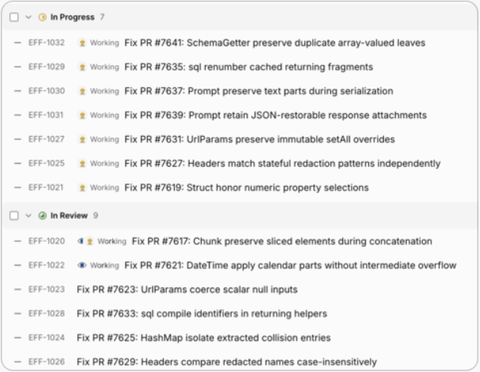Open issue Fix PR #7633 sql compile identifiers
This screenshot has height=372, width=480.
[202, 314]
